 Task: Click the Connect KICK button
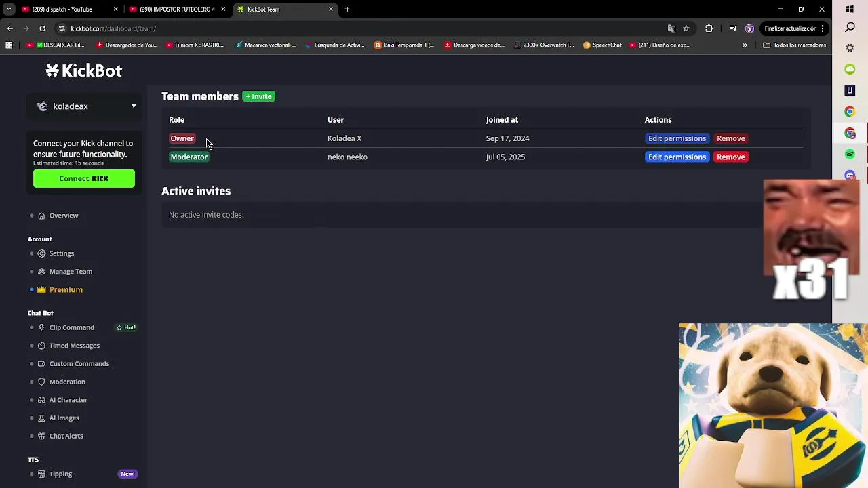point(84,178)
